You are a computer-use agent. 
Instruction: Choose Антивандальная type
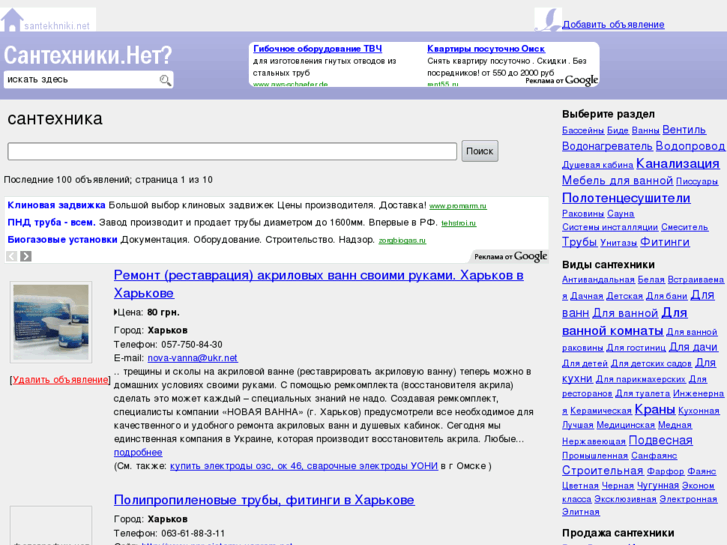pyautogui.click(x=598, y=280)
